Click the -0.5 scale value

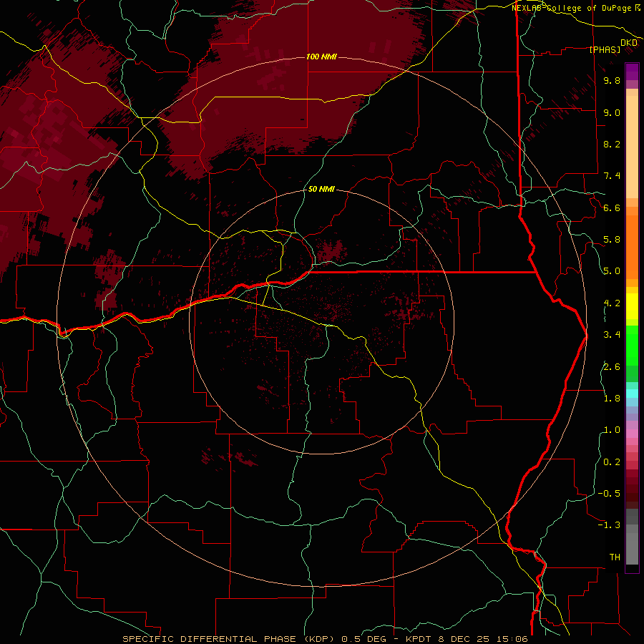(609, 494)
